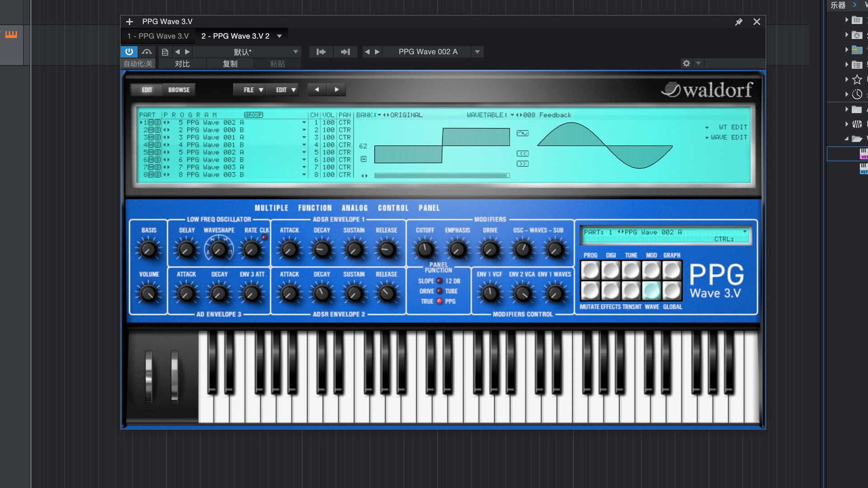Open the PPG Wave 002 A preset dropdown arrow
Viewport: 868px width, 488px height.
477,52
